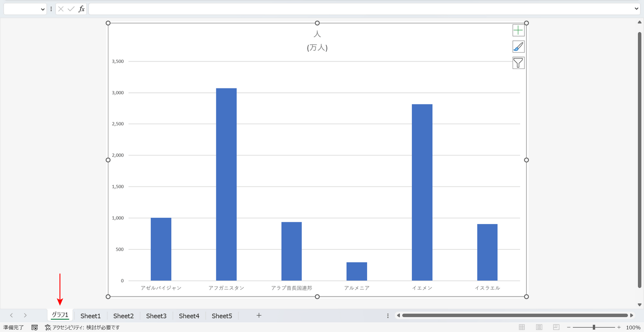Click the formula bar Enter checkmark icon

71,9
